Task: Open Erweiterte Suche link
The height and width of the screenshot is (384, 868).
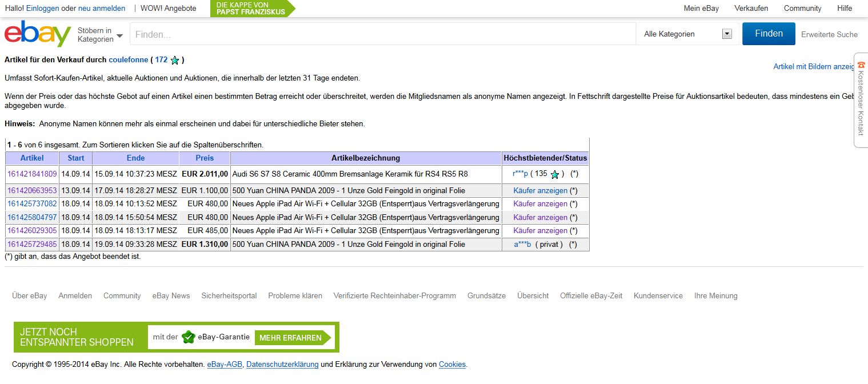Action: pos(829,34)
